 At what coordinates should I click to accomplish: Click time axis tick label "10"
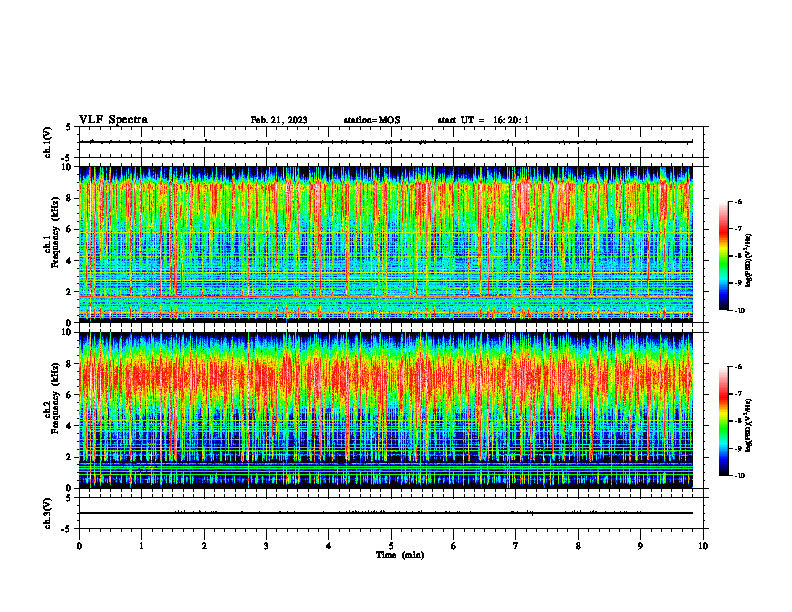click(703, 546)
